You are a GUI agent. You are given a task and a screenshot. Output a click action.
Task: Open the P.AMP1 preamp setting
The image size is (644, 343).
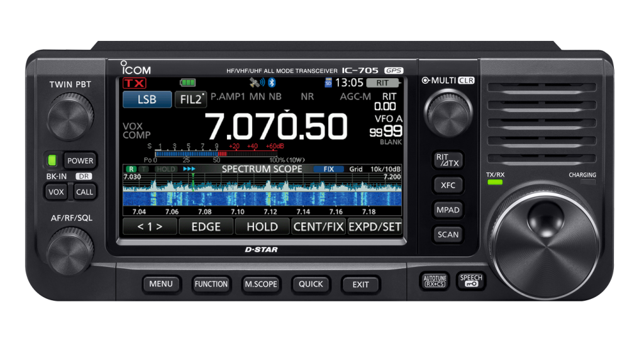[x=228, y=96]
